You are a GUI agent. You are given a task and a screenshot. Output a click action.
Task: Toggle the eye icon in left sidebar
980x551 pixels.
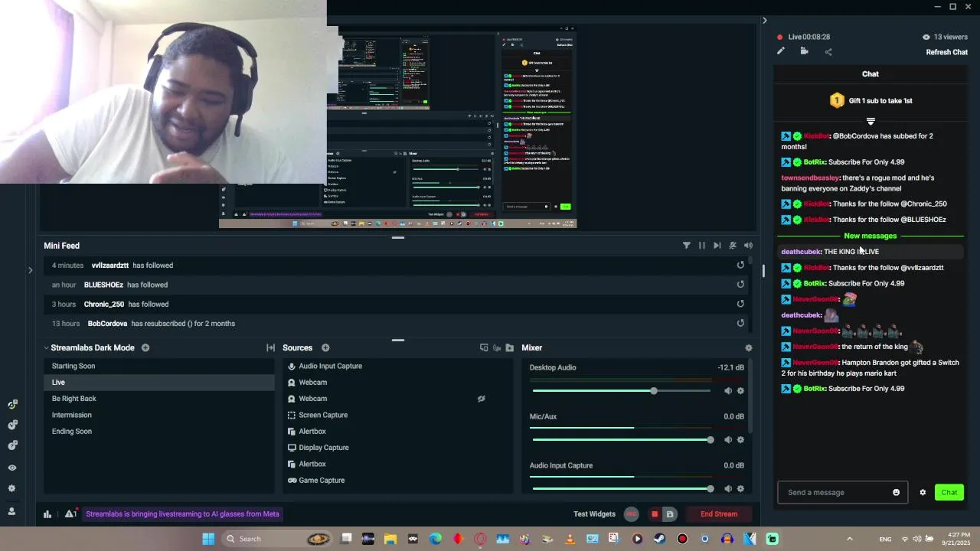[11, 468]
